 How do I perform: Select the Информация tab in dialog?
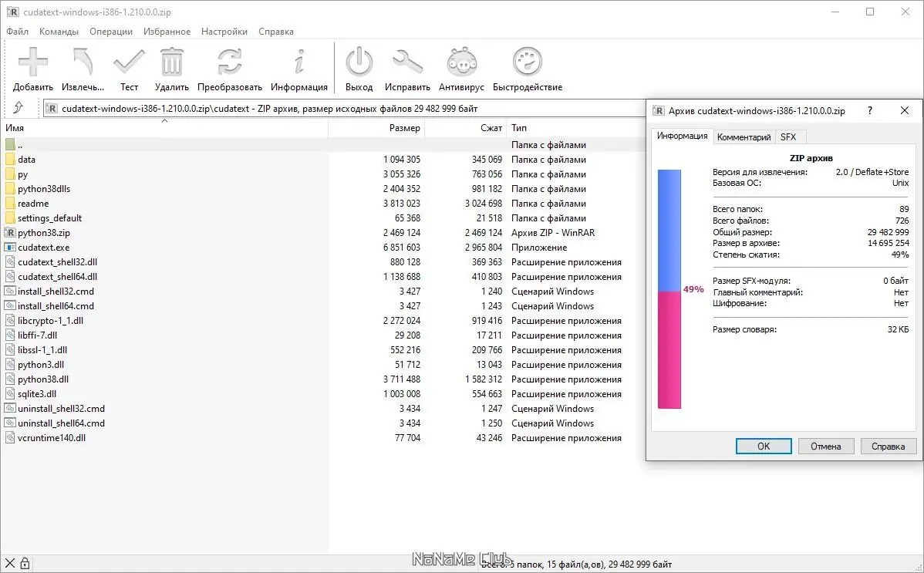pos(683,136)
